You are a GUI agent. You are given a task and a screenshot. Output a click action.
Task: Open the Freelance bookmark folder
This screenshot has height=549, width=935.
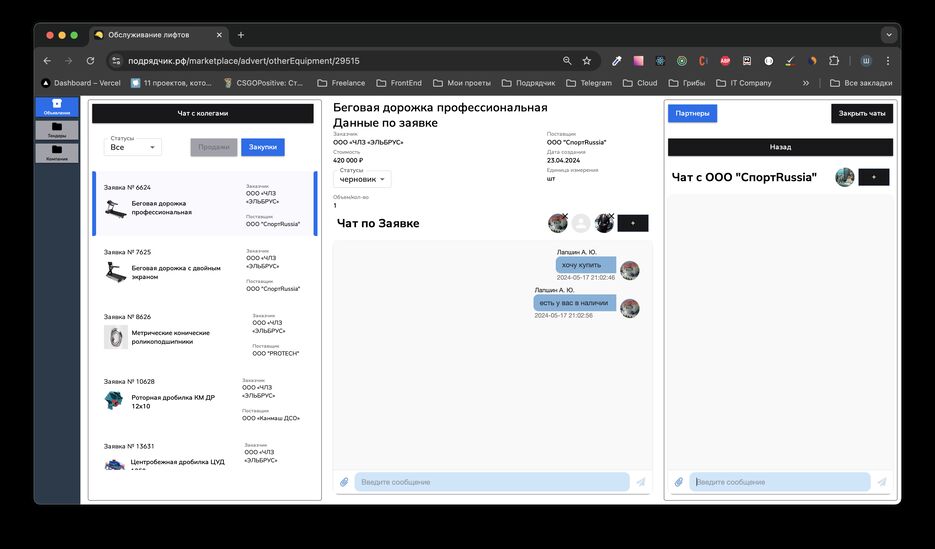(341, 83)
